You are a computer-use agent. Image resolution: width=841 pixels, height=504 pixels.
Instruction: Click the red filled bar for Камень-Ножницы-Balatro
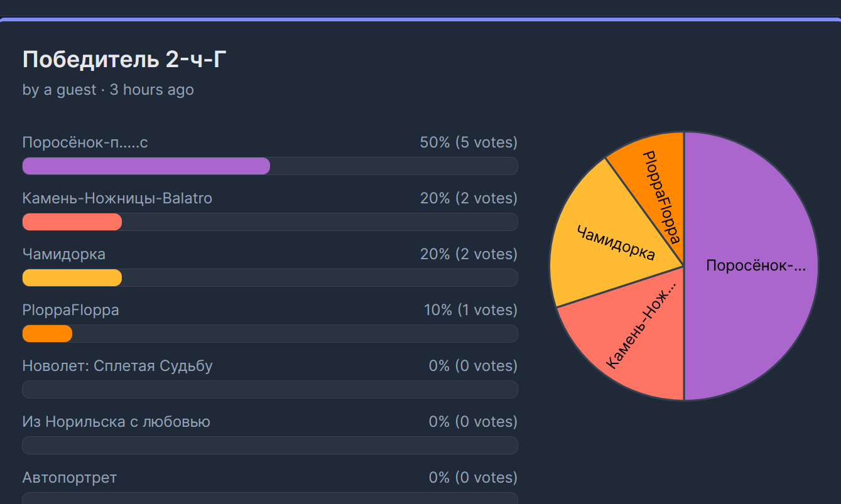(72, 222)
